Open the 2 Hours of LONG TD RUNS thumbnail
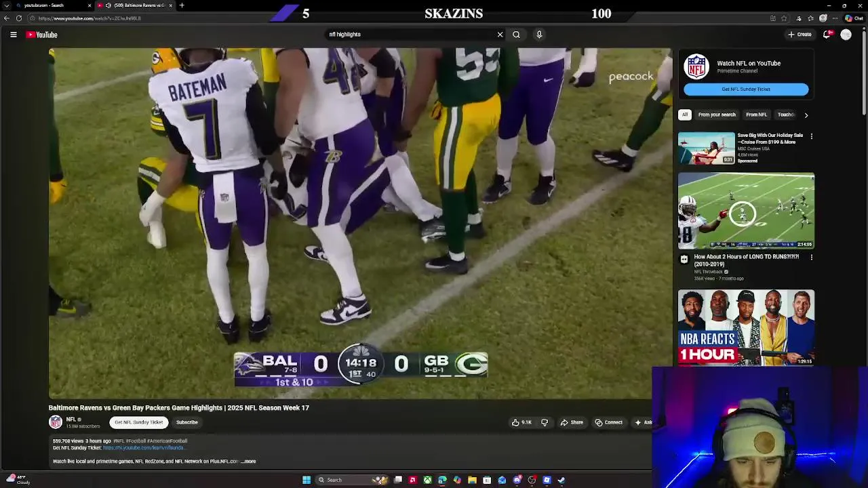 746,211
